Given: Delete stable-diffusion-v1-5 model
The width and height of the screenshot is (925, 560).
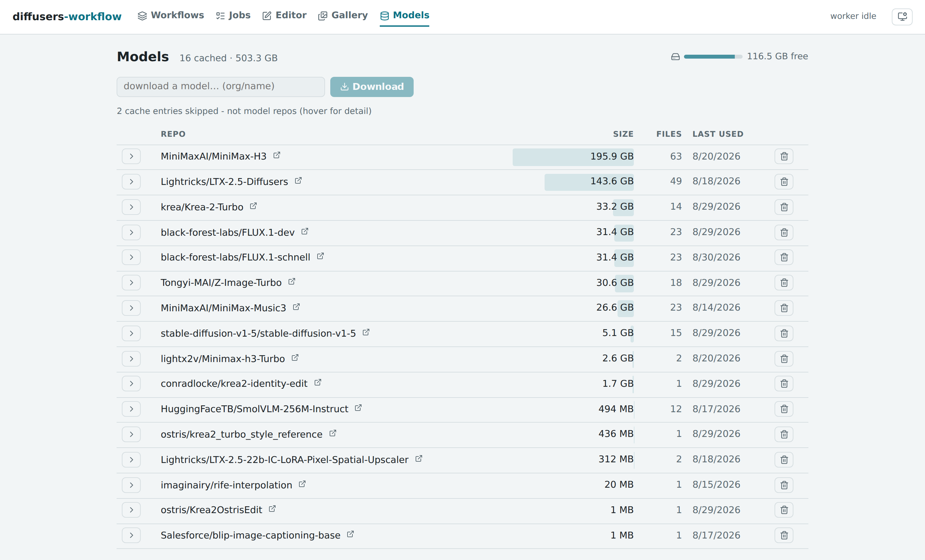Looking at the screenshot, I should 784,333.
